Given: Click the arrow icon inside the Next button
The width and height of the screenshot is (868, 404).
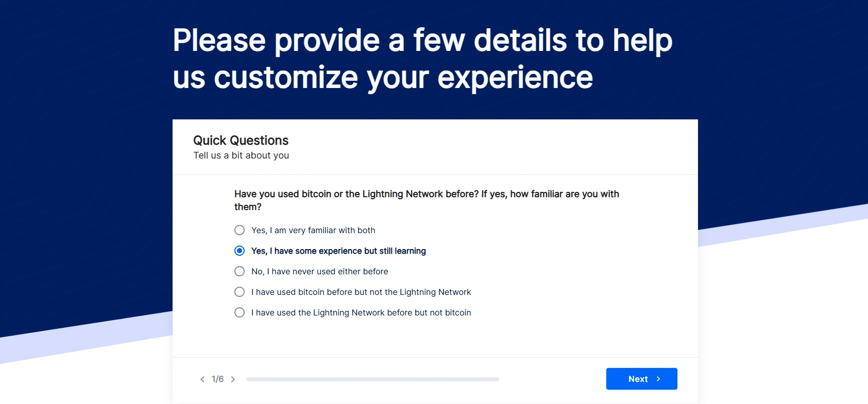Looking at the screenshot, I should pyautogui.click(x=658, y=379).
